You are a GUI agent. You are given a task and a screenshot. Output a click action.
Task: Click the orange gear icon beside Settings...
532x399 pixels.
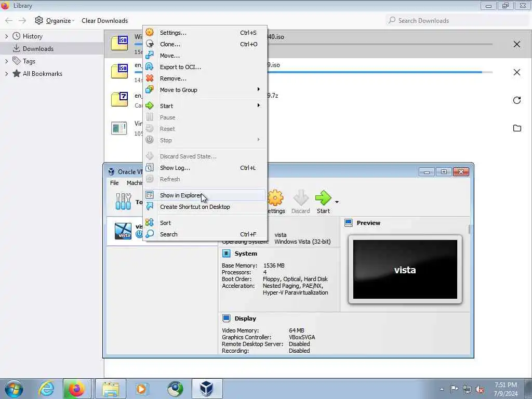[x=150, y=33]
